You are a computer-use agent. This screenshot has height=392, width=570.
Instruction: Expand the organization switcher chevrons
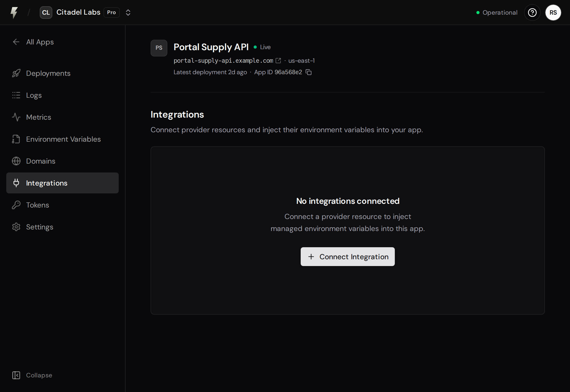coord(128,13)
